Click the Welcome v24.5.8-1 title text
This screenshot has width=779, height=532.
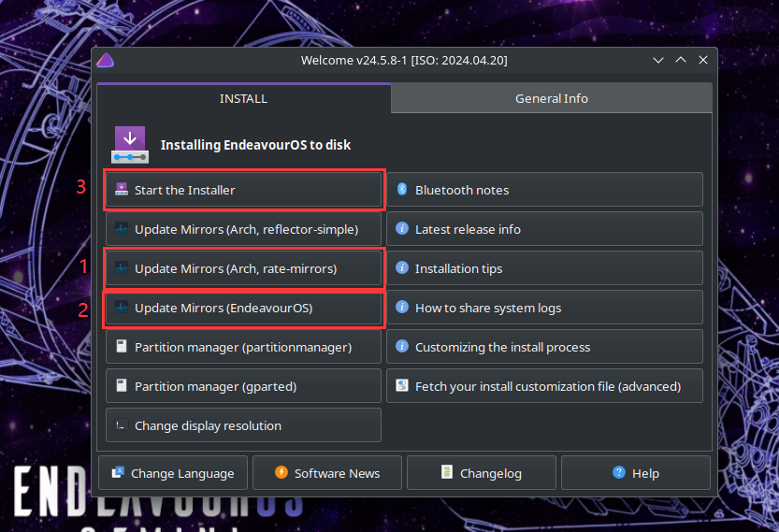tap(404, 61)
